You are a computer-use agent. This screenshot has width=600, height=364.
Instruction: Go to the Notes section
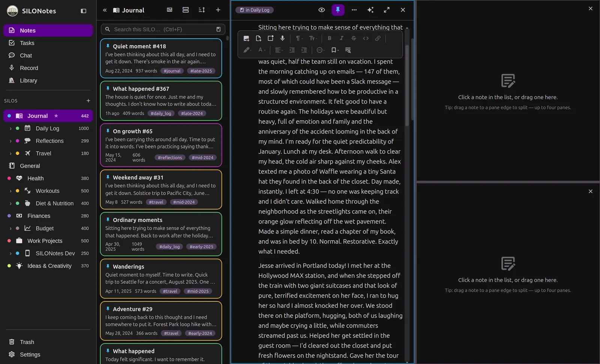[x=48, y=30]
